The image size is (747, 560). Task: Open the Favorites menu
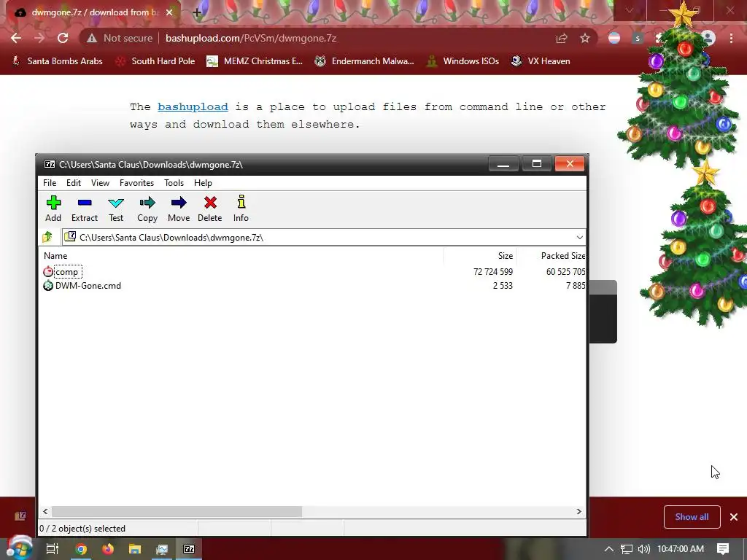point(136,183)
